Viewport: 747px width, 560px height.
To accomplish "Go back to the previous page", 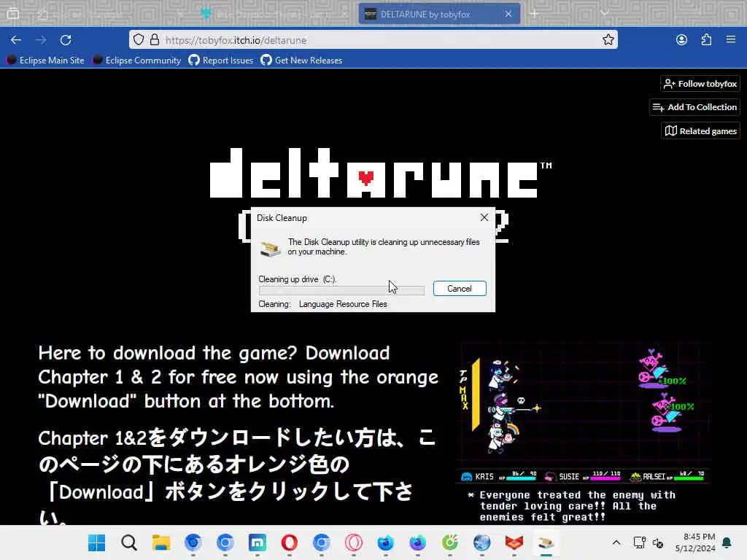I will click(16, 40).
